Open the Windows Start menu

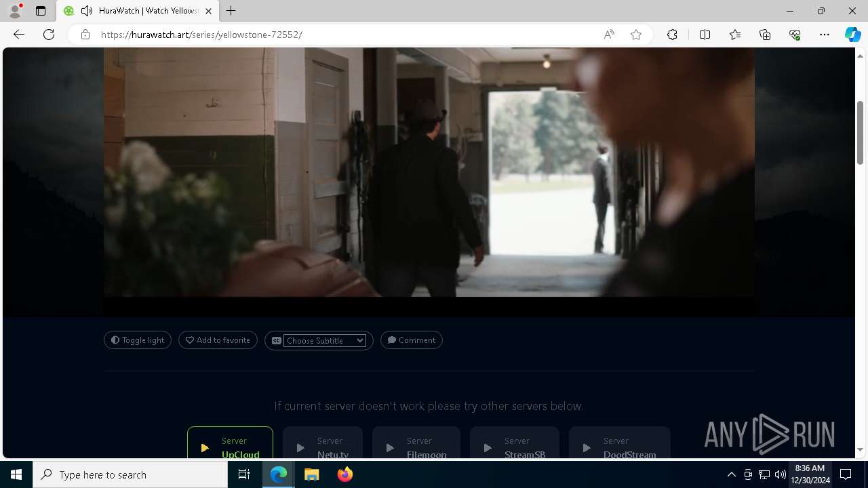click(x=16, y=474)
